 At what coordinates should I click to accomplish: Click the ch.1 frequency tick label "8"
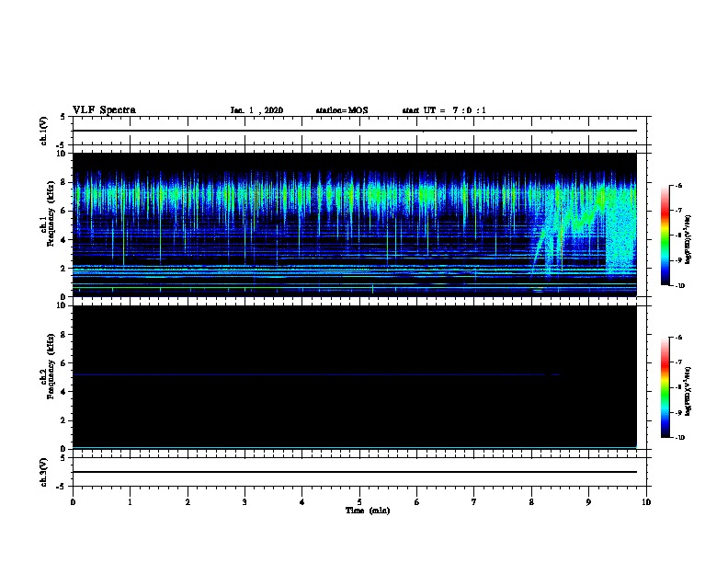tap(63, 182)
